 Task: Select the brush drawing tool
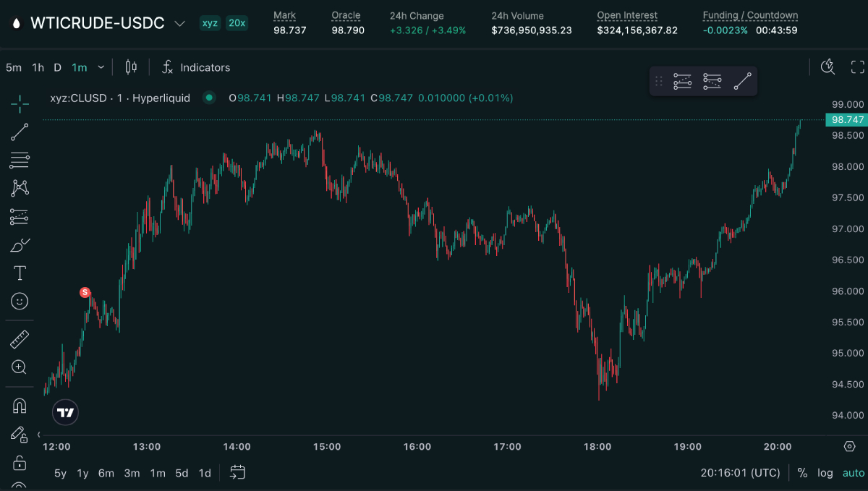pyautogui.click(x=20, y=245)
